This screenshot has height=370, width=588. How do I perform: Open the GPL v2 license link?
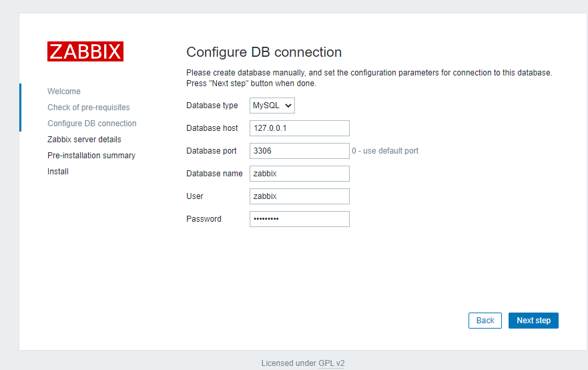click(x=331, y=363)
